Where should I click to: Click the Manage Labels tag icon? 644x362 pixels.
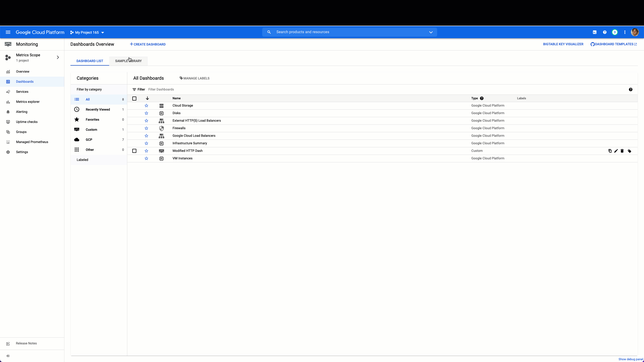(180, 78)
